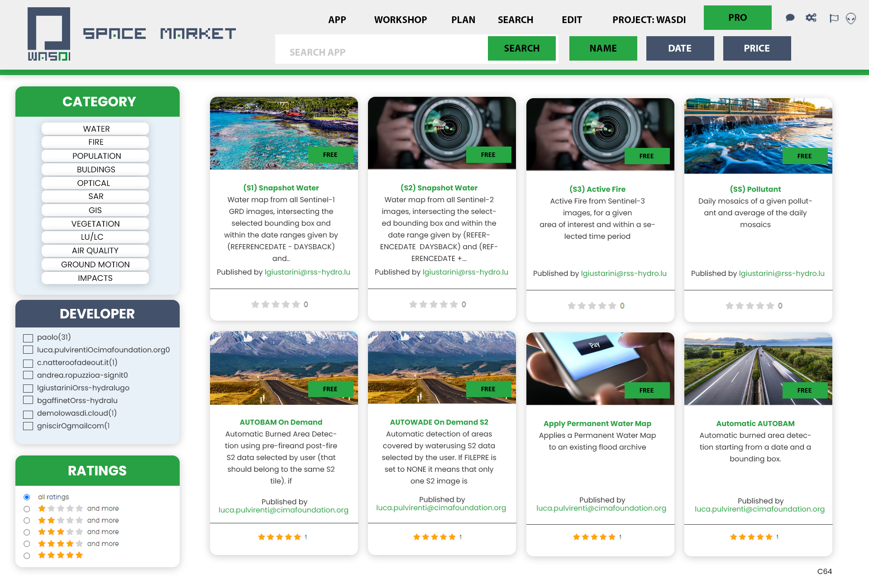Switch to the PLAN menu item
The width and height of the screenshot is (869, 588).
coord(463,20)
